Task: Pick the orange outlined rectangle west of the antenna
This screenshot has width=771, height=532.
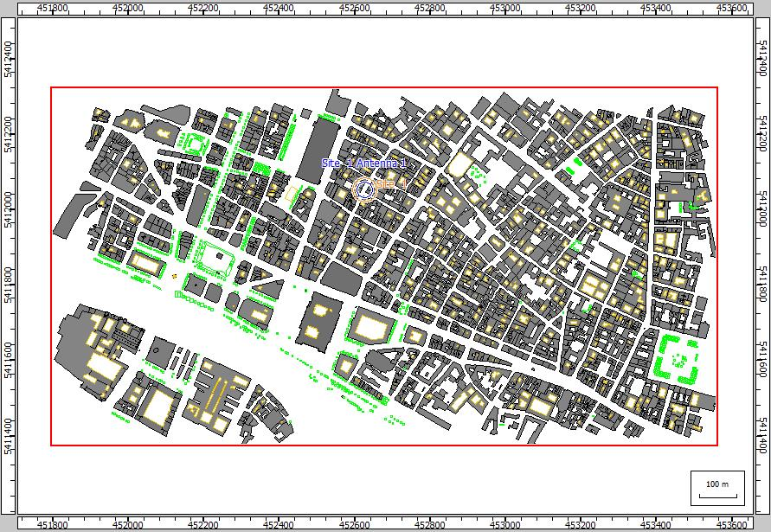Action: [292, 195]
